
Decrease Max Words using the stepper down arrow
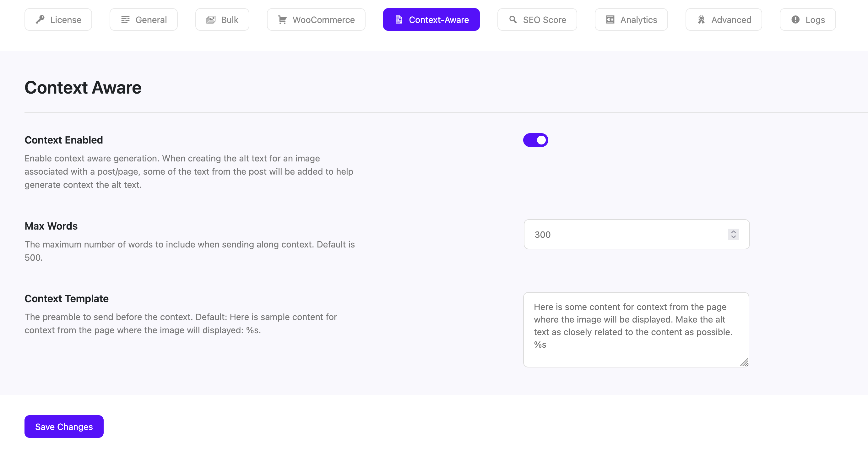(x=733, y=237)
